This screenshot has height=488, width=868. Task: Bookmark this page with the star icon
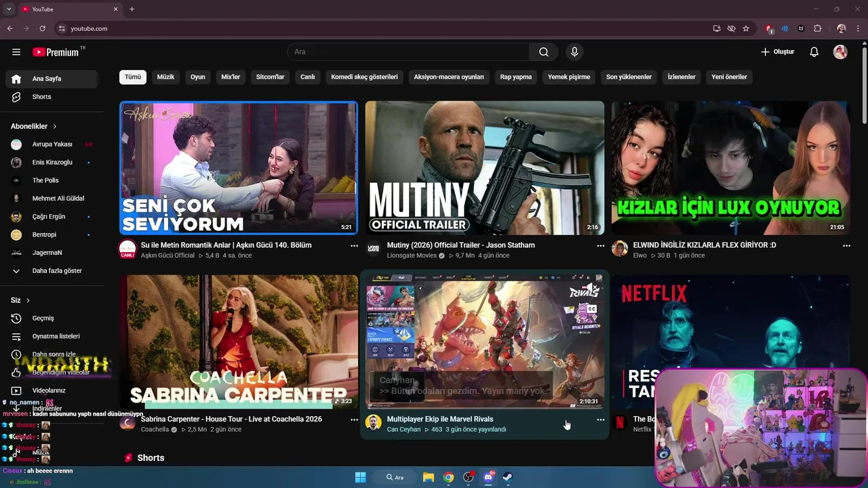tap(746, 28)
